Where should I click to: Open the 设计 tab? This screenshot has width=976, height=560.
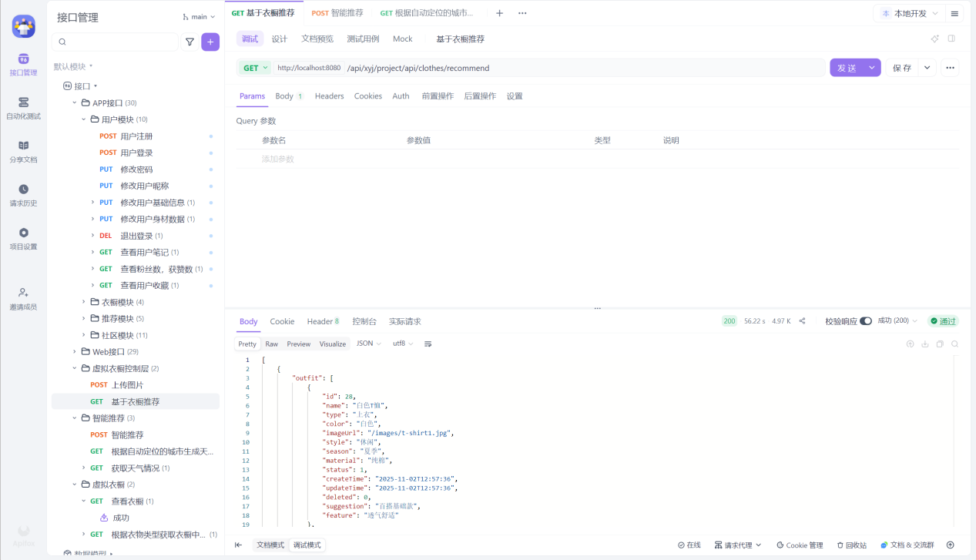[279, 39]
